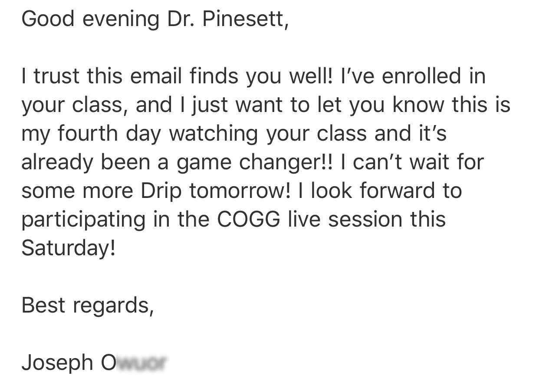Click the acronym 'COGG' in the text
Screen dimensions: 539x392
click(x=248, y=219)
